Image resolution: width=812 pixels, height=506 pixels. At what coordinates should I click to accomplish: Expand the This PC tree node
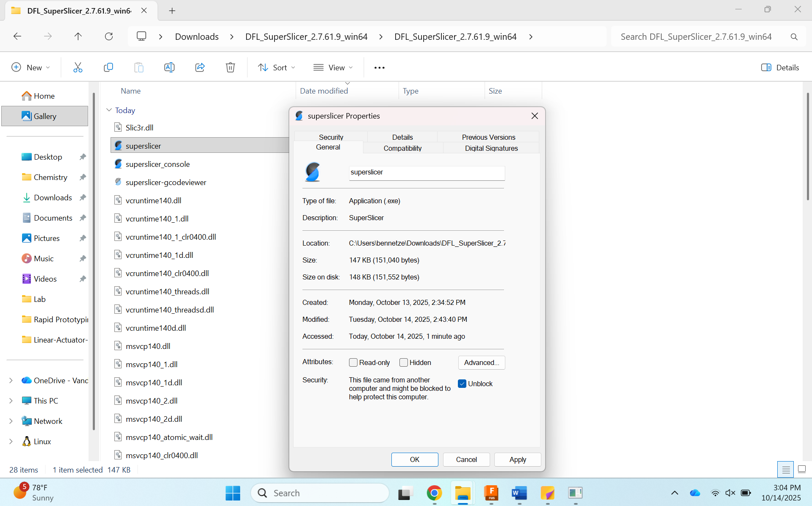11,401
